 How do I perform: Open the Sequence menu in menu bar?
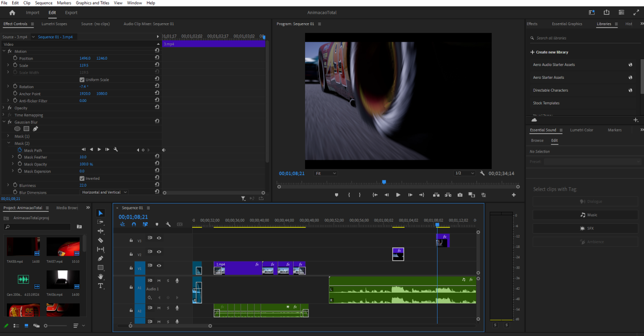click(43, 3)
